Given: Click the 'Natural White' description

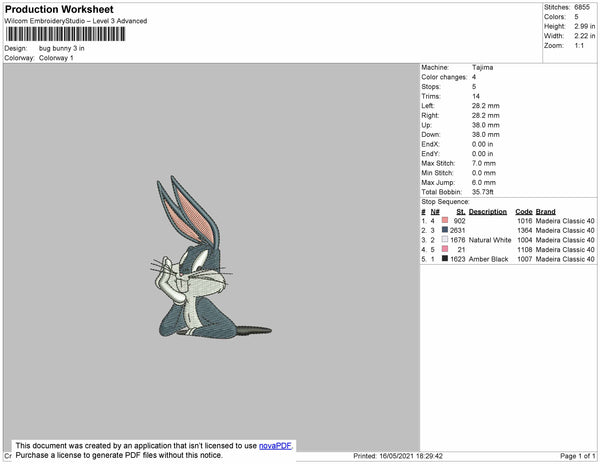Looking at the screenshot, I should coord(490,240).
